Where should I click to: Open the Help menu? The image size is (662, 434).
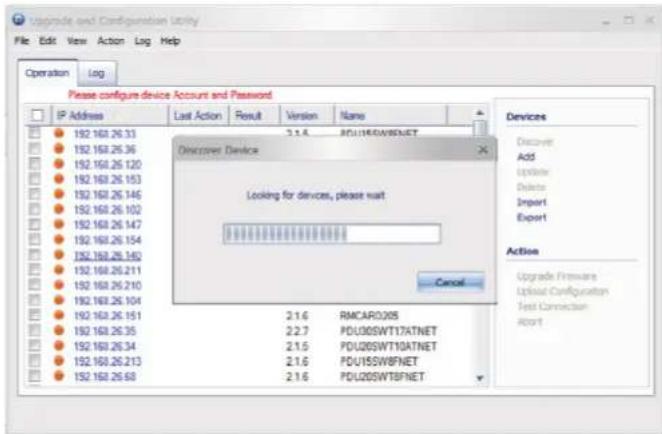(170, 41)
